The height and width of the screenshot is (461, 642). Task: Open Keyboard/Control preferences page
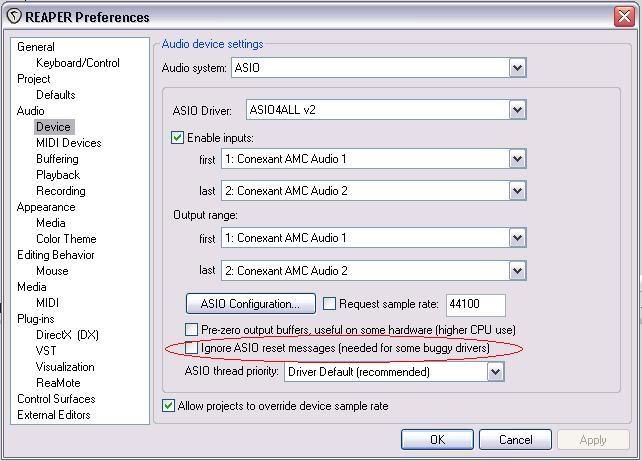click(78, 63)
